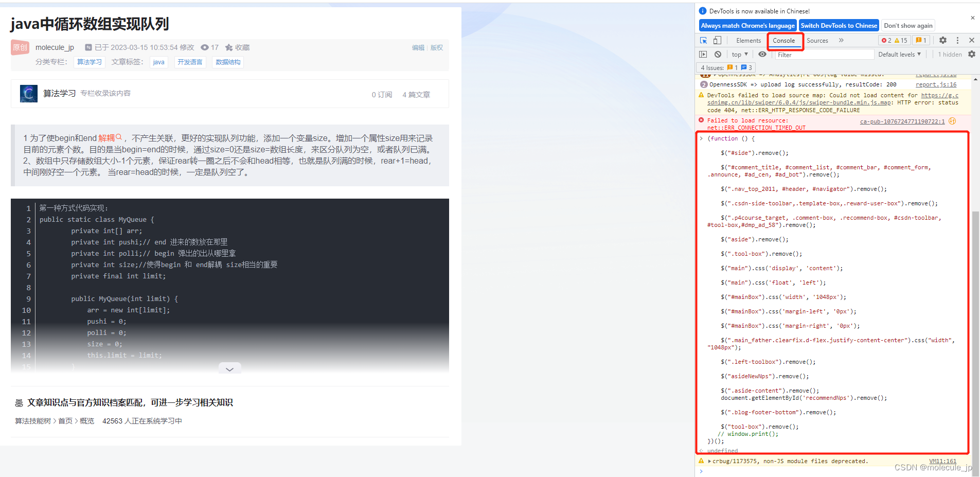Open the ca-pub-1076724771190722:1 link
Screen dimensions: 980x477
902,121
